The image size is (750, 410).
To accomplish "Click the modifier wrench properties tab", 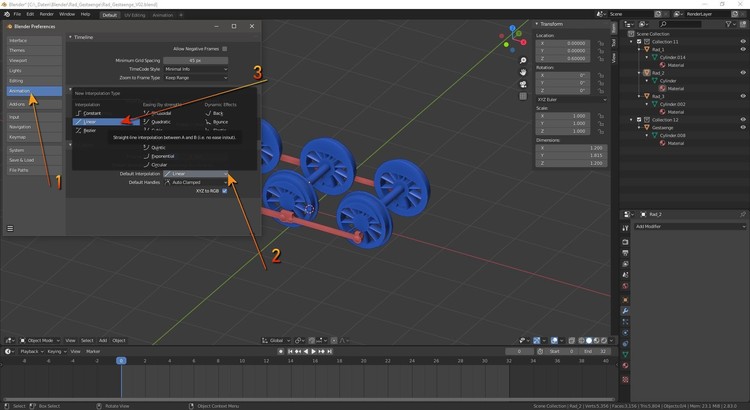I will (625, 310).
